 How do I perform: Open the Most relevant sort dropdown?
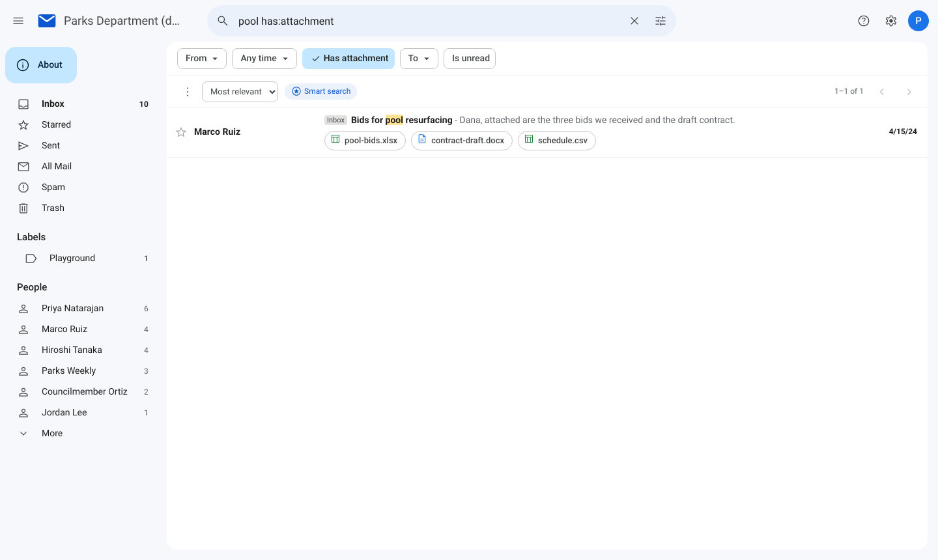point(240,92)
